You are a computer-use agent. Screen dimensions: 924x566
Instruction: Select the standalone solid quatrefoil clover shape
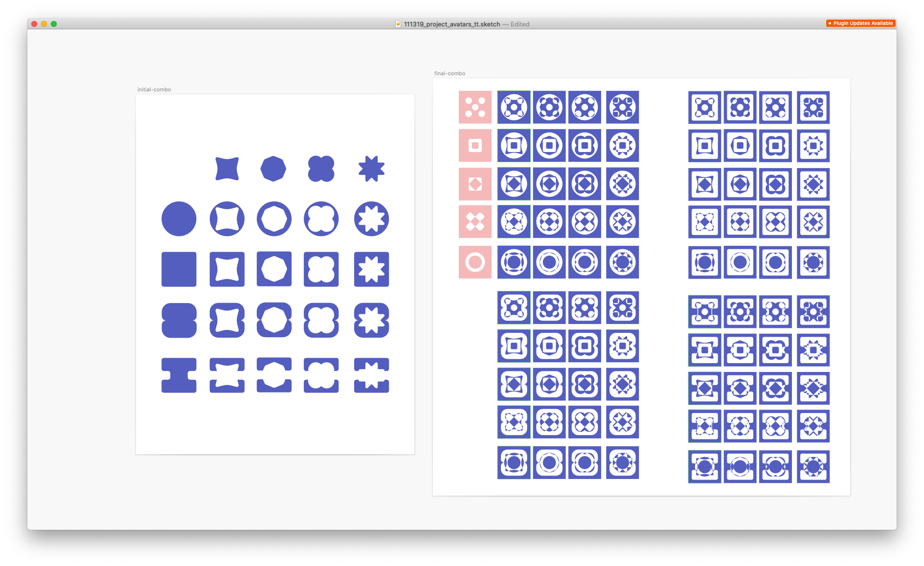[x=321, y=169]
